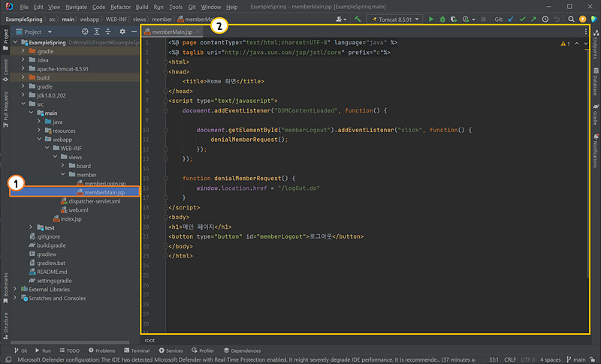Open the Profiler run icon in the toolbar
The height and width of the screenshot is (364, 601).
[x=466, y=19]
